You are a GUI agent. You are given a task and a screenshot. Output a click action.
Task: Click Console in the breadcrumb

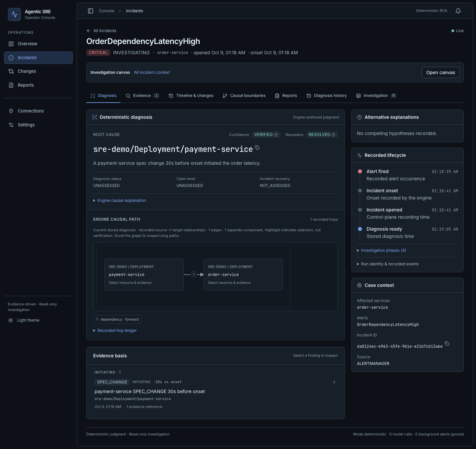[106, 11]
